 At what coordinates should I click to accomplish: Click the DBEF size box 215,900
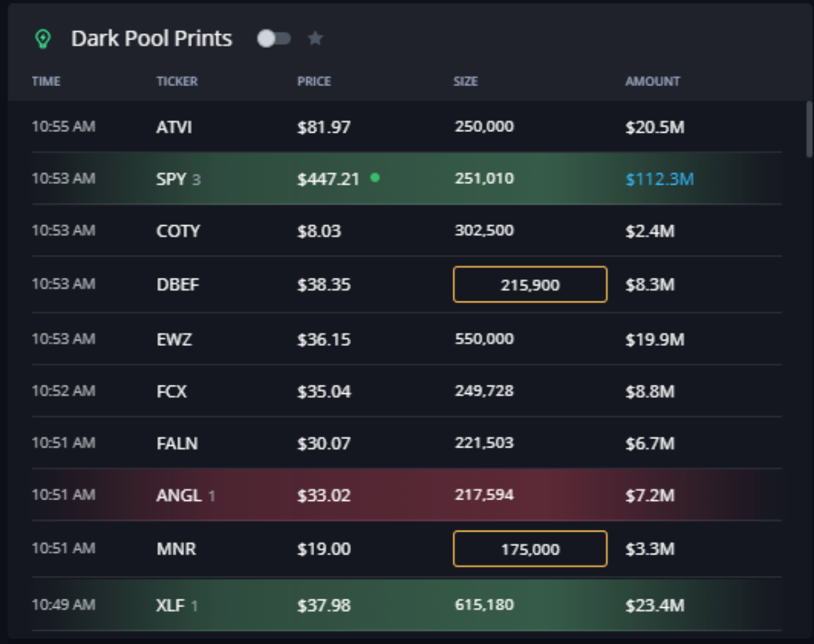[x=530, y=285]
